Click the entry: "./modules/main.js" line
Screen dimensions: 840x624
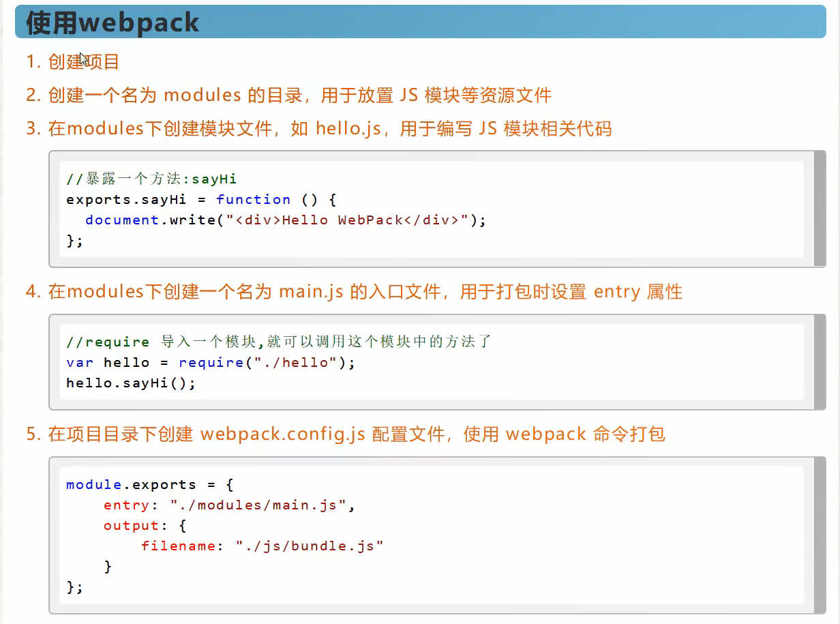tap(230, 505)
